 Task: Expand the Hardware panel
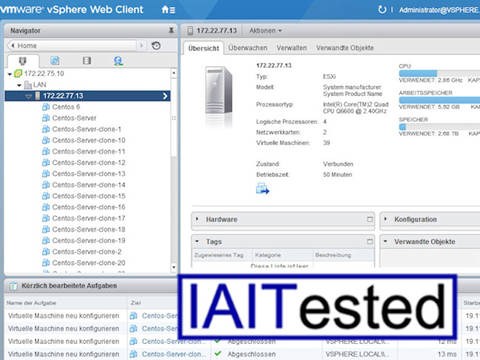197,219
